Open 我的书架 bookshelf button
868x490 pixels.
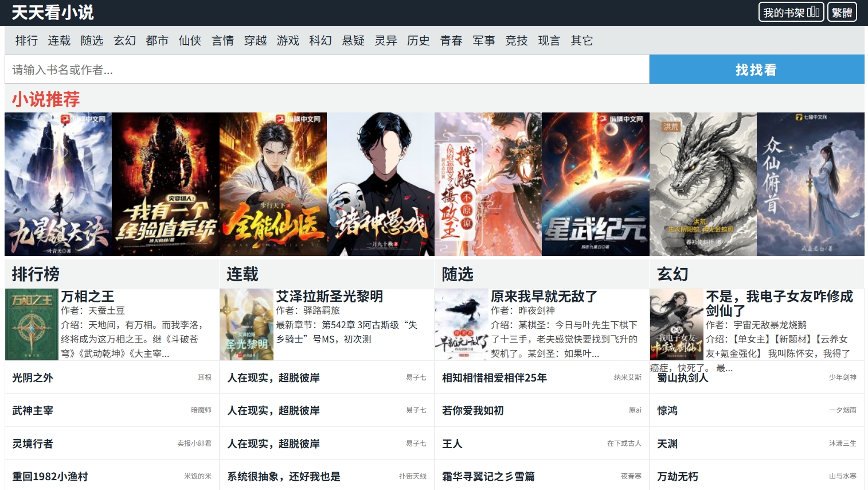791,12
